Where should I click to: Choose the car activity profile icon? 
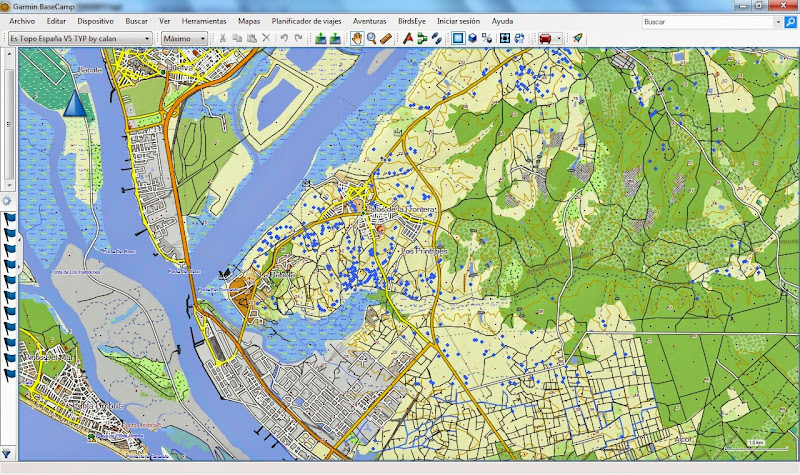(x=545, y=38)
